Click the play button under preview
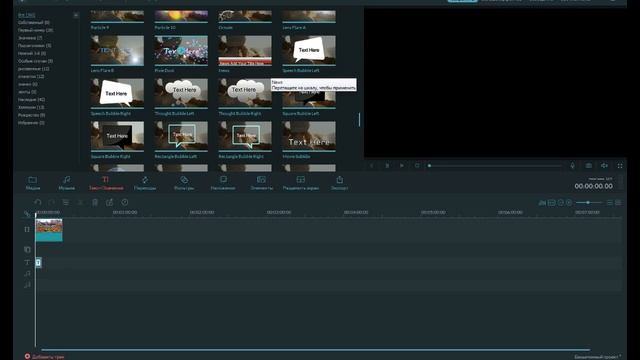Image resolution: width=640 pixels, height=360 pixels. pos(402,166)
